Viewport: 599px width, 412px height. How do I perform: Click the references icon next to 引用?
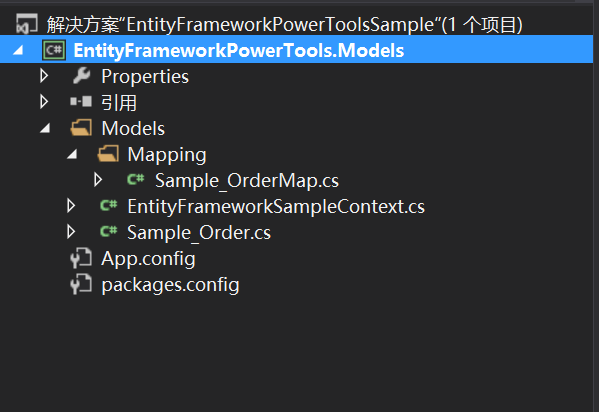pyautogui.click(x=81, y=102)
